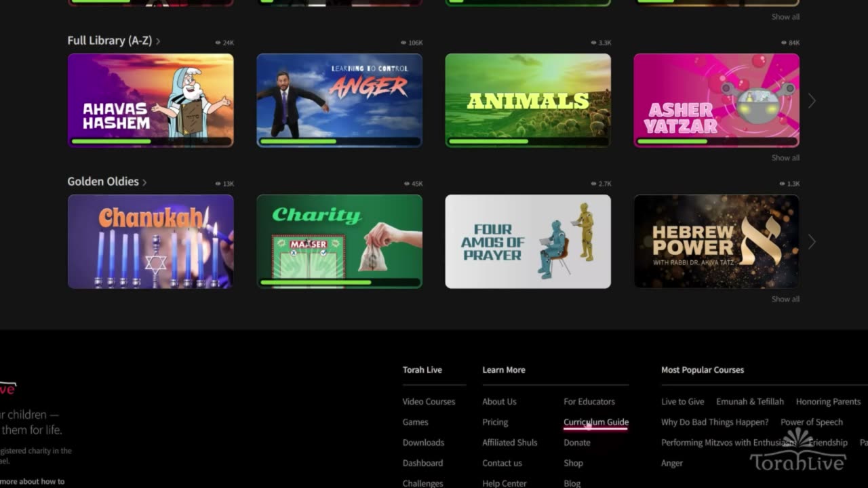Open the Games footer link

pyautogui.click(x=415, y=422)
